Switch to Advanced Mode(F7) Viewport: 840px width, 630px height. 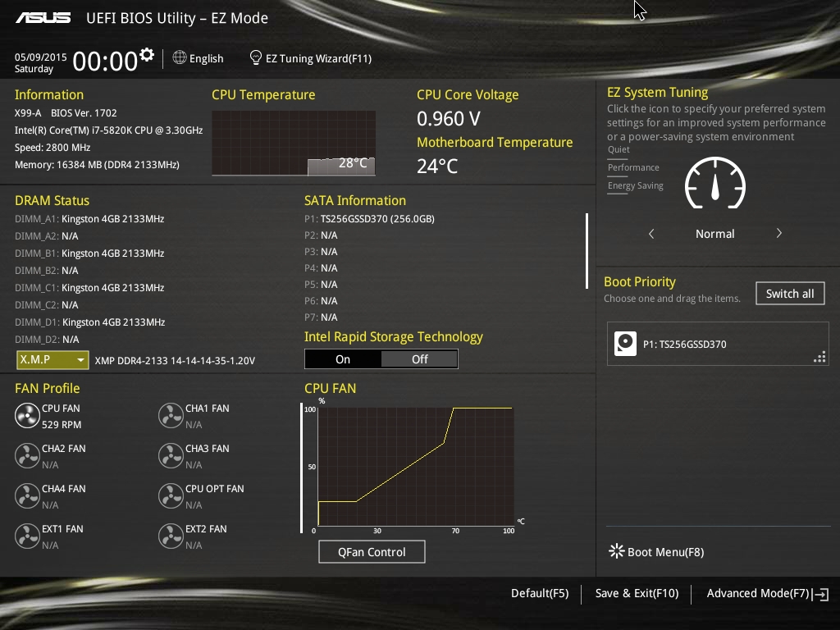click(757, 594)
